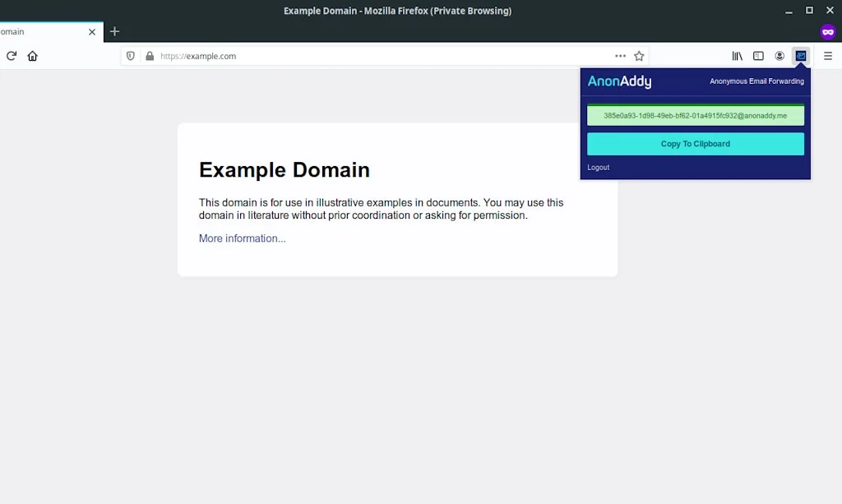This screenshot has width=842, height=504.
Task: Open the Library icon in the toolbar
Action: (738, 56)
